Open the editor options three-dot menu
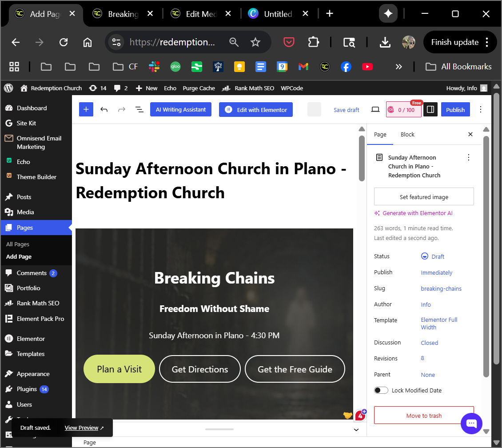Viewport: 502px width, 448px height. (480, 110)
